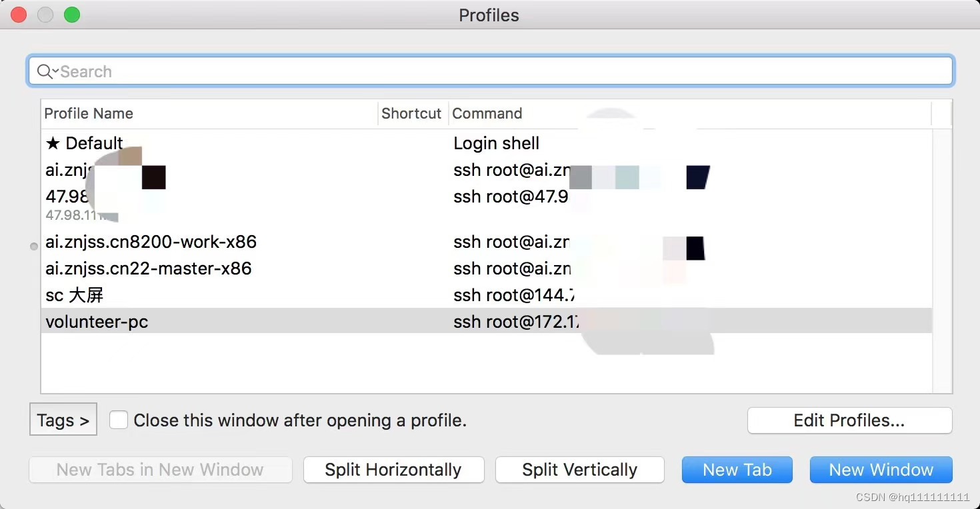Open the selected profile in a New Tab
The width and height of the screenshot is (980, 509).
[737, 470]
